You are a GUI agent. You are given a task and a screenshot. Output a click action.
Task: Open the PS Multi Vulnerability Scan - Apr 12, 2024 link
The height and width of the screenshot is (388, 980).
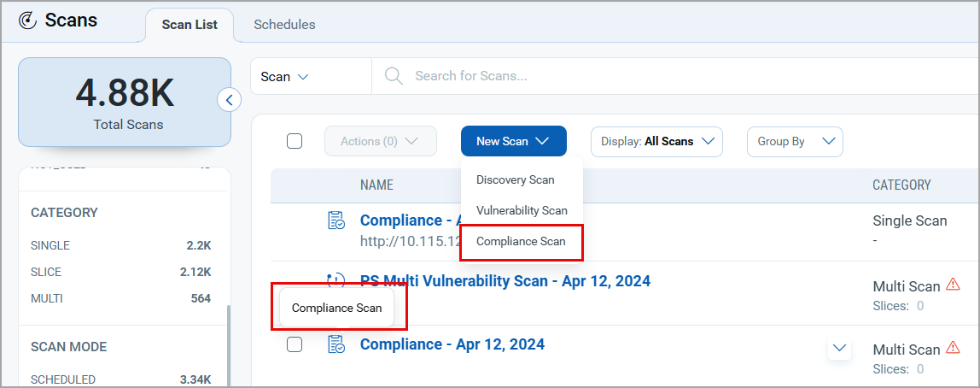click(x=505, y=281)
